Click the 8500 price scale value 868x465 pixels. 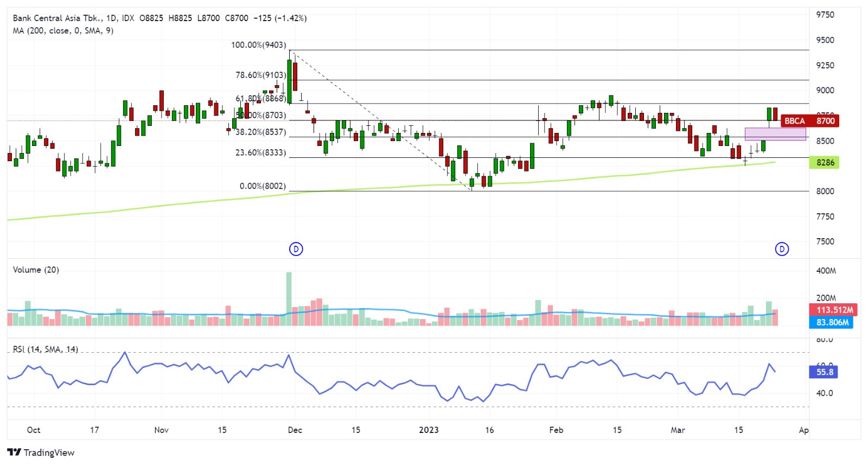825,141
